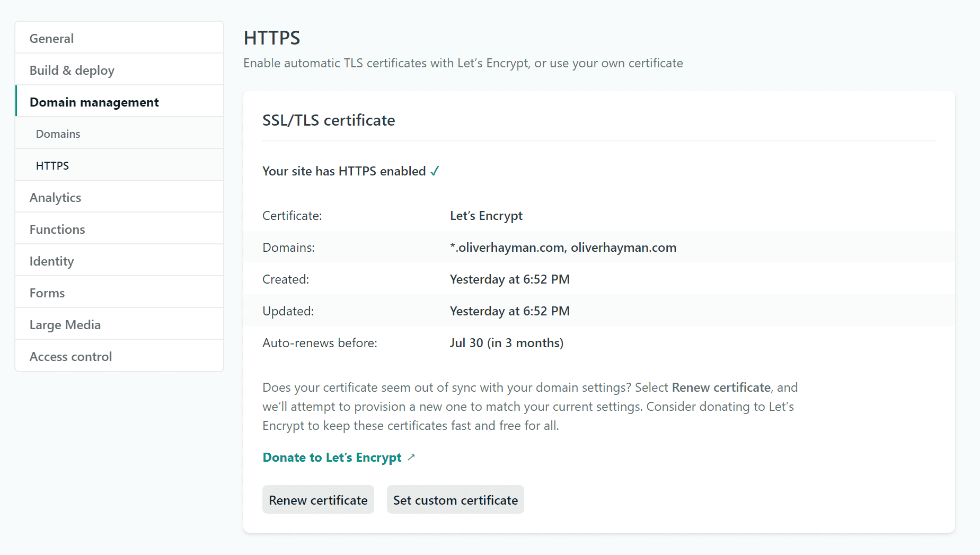Click the 'Created:' row label

click(x=286, y=279)
